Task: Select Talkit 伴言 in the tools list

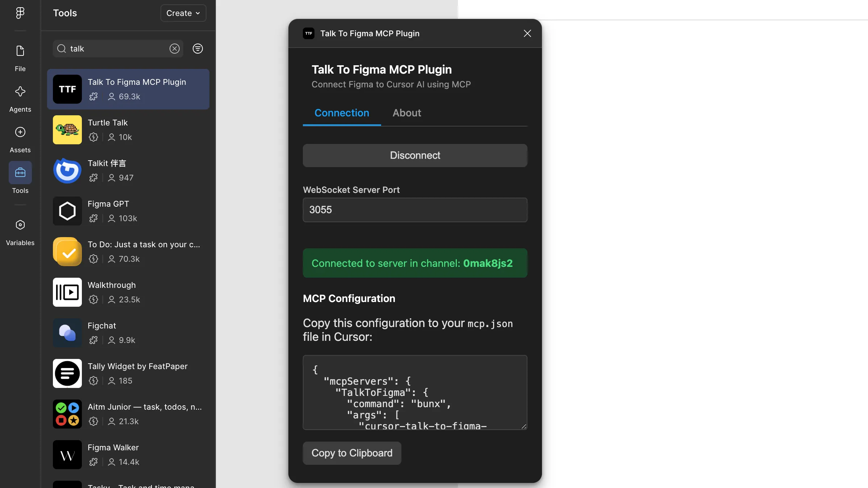Action: point(128,170)
